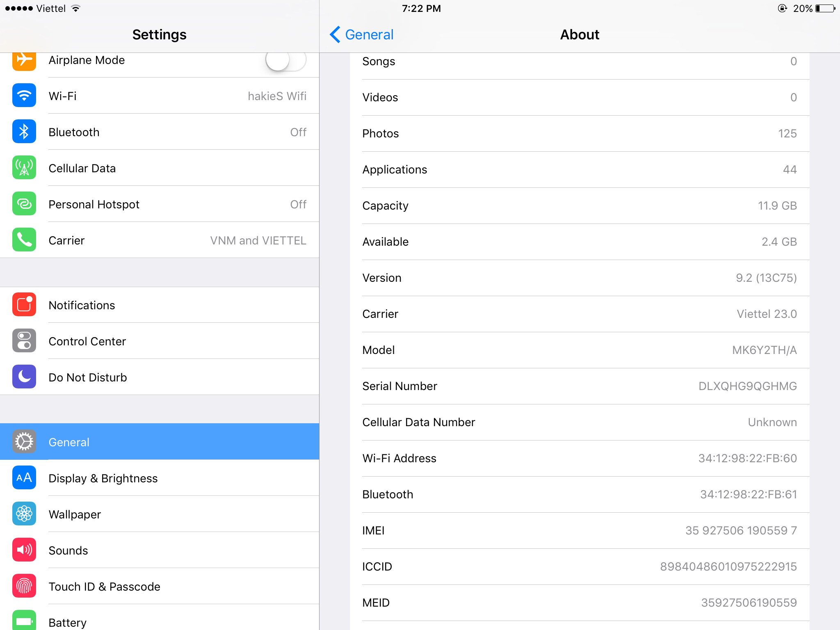The height and width of the screenshot is (630, 840).
Task: Tap the MEID 35927506190559 value
Action: pos(749,603)
